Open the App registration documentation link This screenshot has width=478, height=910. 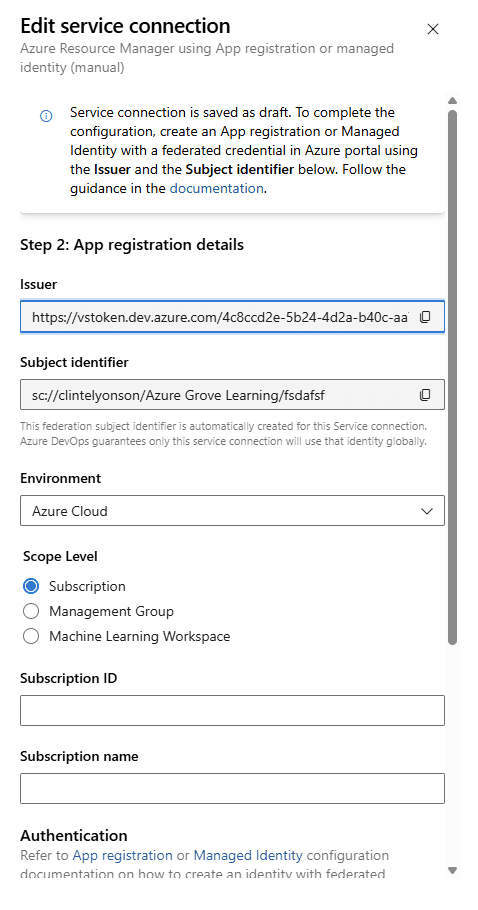[x=122, y=855]
